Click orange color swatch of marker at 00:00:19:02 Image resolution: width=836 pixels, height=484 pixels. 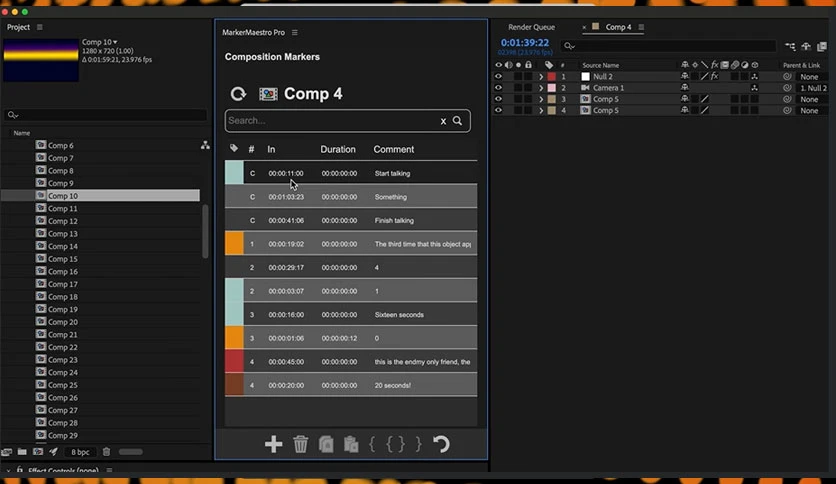click(x=234, y=244)
